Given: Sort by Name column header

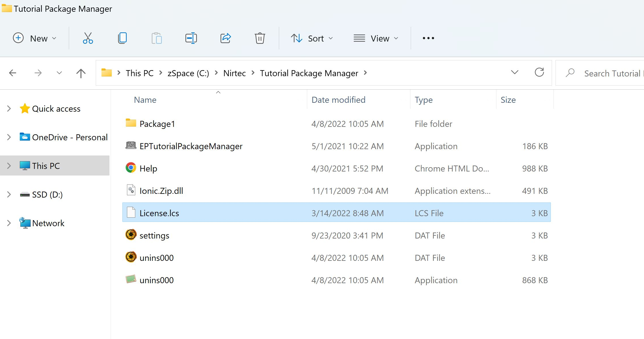Looking at the screenshot, I should click(145, 100).
